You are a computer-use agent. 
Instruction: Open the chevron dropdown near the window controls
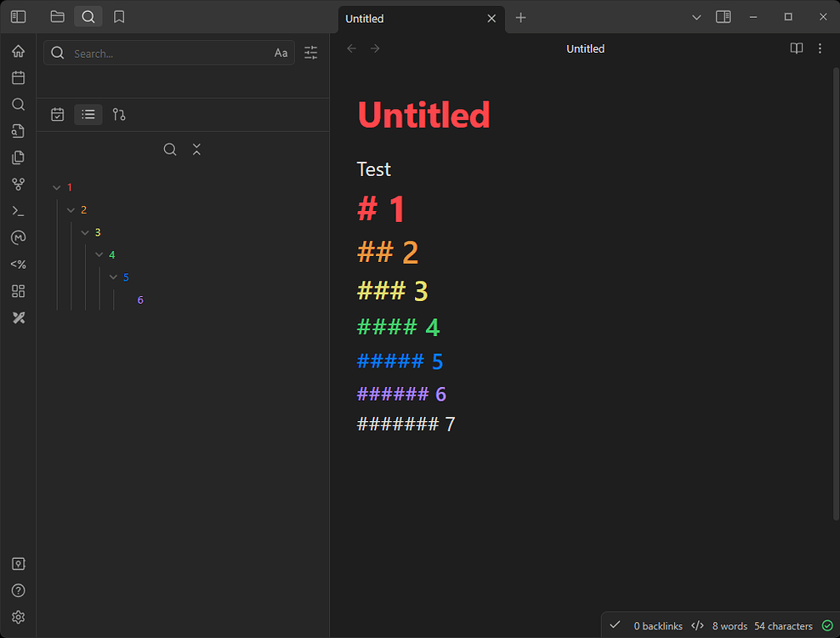pyautogui.click(x=696, y=17)
